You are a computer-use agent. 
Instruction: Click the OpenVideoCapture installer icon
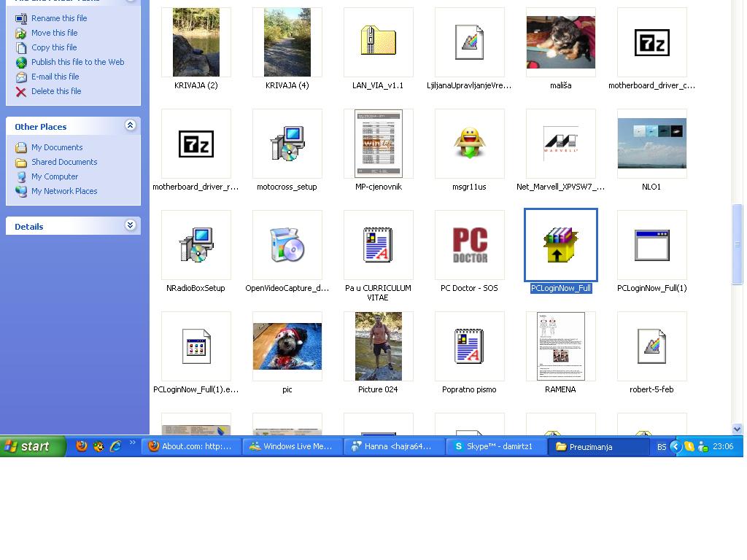coord(287,245)
